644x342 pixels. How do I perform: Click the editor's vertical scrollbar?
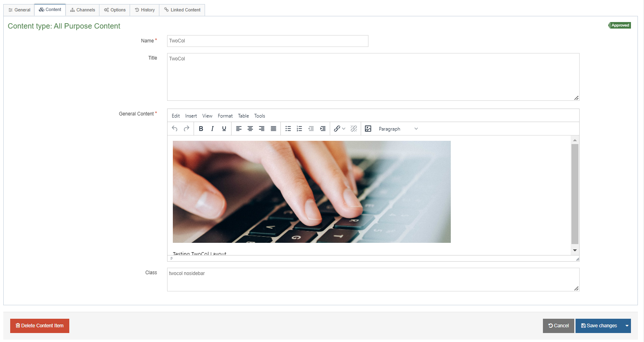pos(575,194)
